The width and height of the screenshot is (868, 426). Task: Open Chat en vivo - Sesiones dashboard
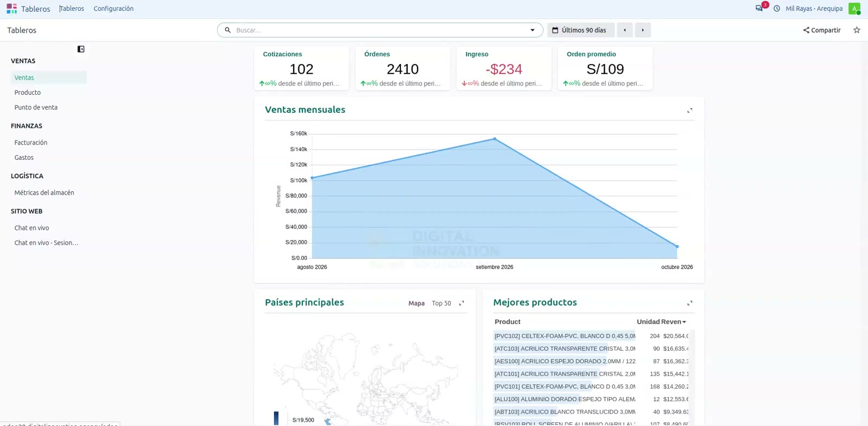[49, 243]
